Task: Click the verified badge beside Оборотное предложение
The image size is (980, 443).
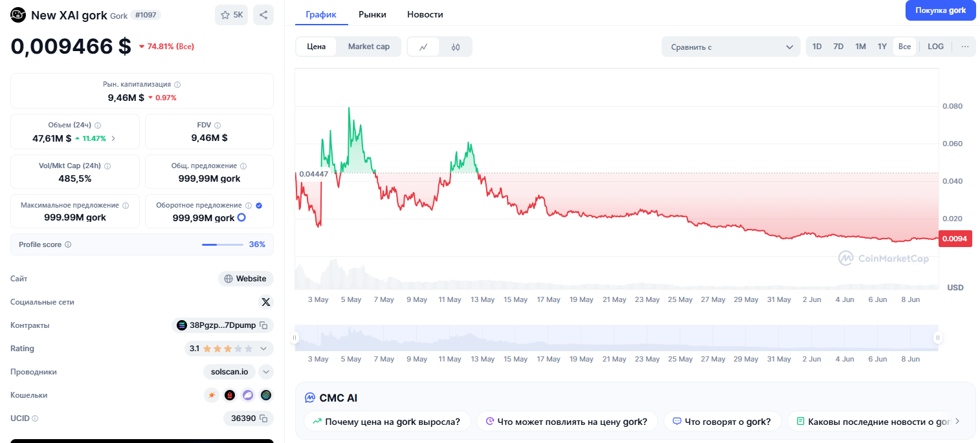Action: coord(259,206)
